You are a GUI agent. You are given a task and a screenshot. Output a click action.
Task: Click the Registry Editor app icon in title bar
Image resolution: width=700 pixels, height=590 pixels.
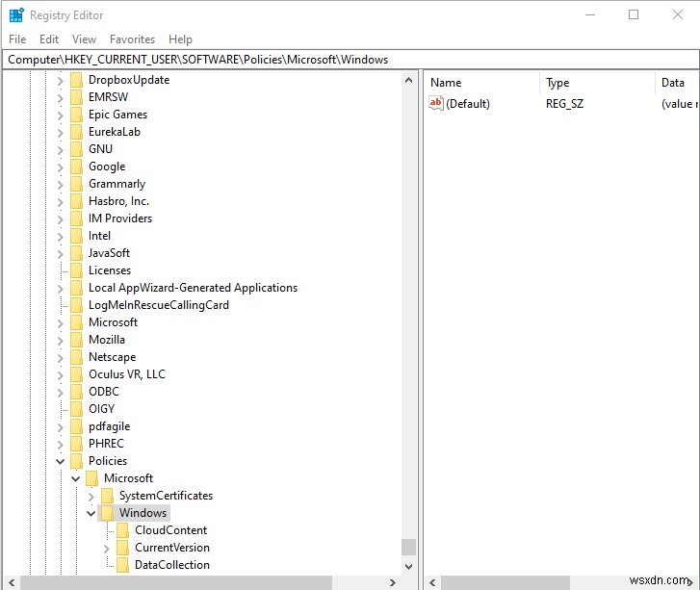tap(16, 14)
